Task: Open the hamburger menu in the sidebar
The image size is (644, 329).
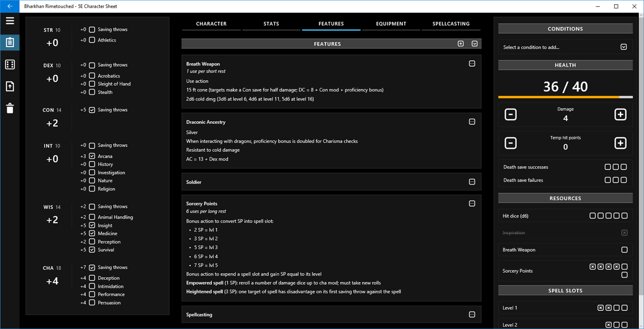Action: pyautogui.click(x=10, y=20)
